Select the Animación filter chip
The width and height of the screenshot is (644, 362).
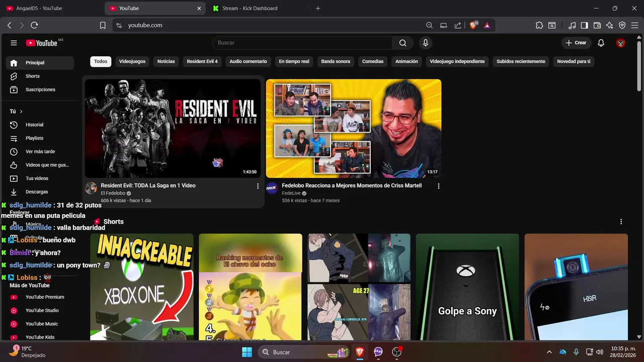(x=407, y=61)
